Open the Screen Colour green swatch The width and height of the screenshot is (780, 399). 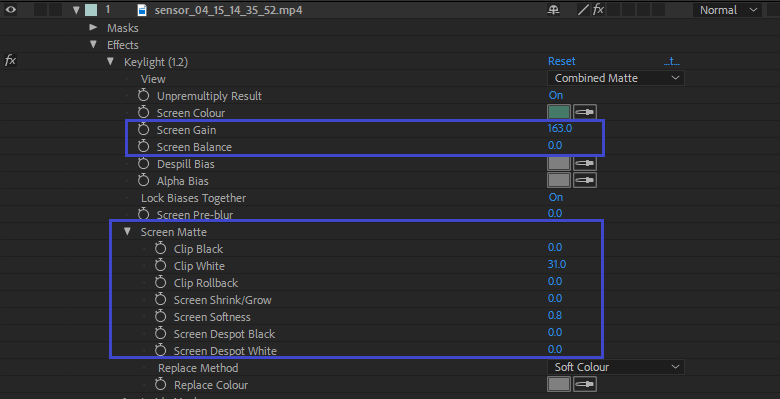[x=559, y=112]
